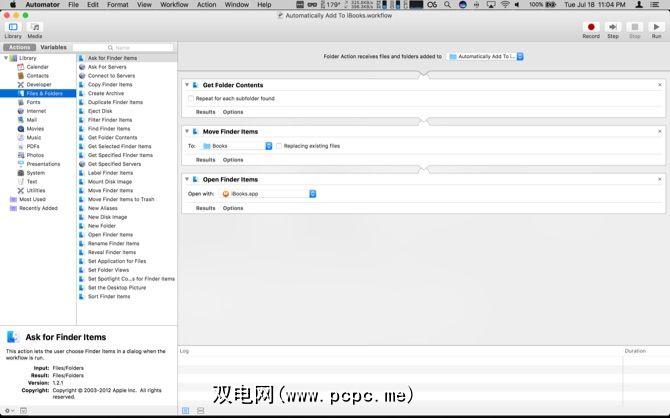670x418 pixels.
Task: Open the folder action target folder dropdown
Action: [x=485, y=56]
